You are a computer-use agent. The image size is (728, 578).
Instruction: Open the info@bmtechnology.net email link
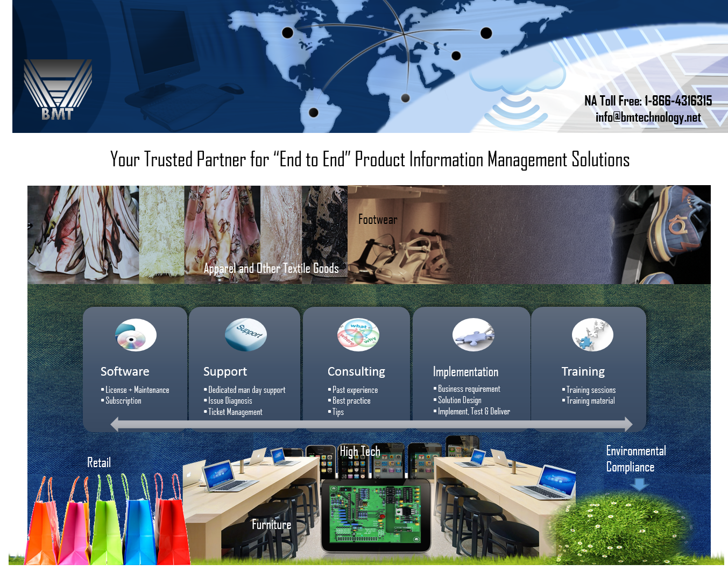tap(648, 117)
